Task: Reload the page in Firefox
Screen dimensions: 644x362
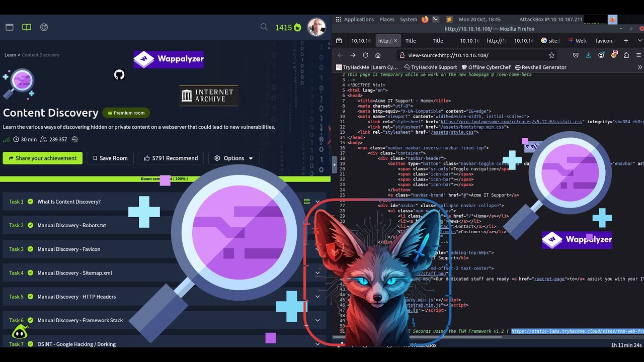Action: [x=365, y=55]
